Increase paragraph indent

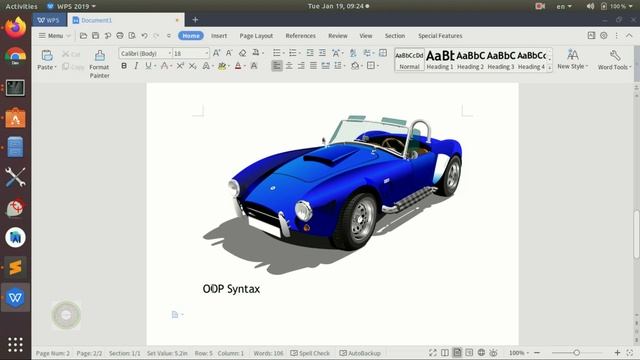click(x=322, y=53)
